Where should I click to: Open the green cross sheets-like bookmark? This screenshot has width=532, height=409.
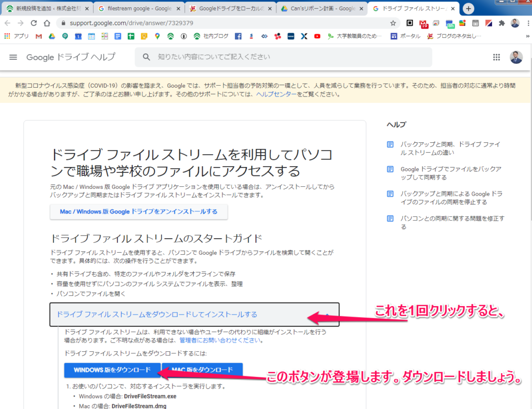pyautogui.click(x=131, y=36)
